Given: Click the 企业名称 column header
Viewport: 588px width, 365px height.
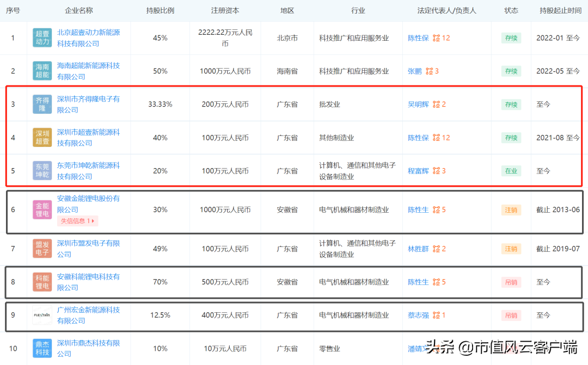Looking at the screenshot, I should (79, 10).
